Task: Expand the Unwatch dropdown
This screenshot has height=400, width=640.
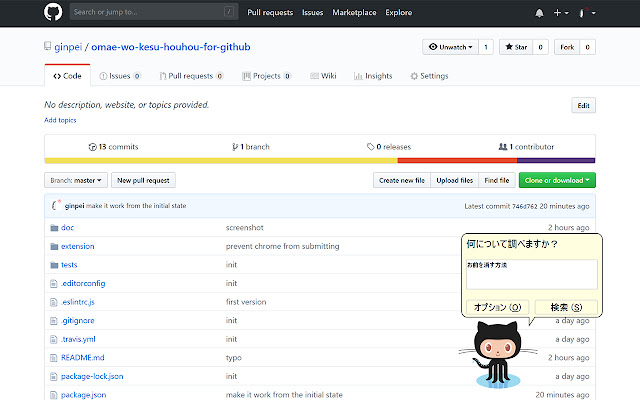Action: 448,47
